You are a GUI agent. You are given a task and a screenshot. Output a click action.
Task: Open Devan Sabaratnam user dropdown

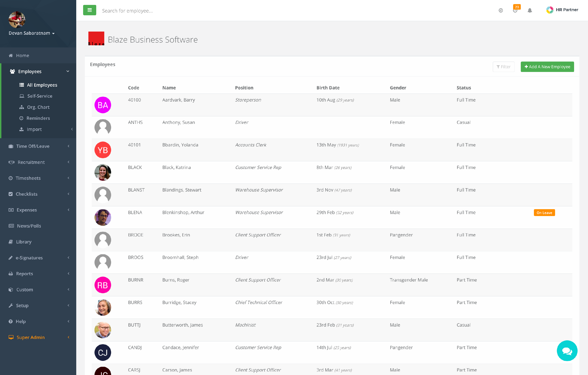(x=32, y=33)
